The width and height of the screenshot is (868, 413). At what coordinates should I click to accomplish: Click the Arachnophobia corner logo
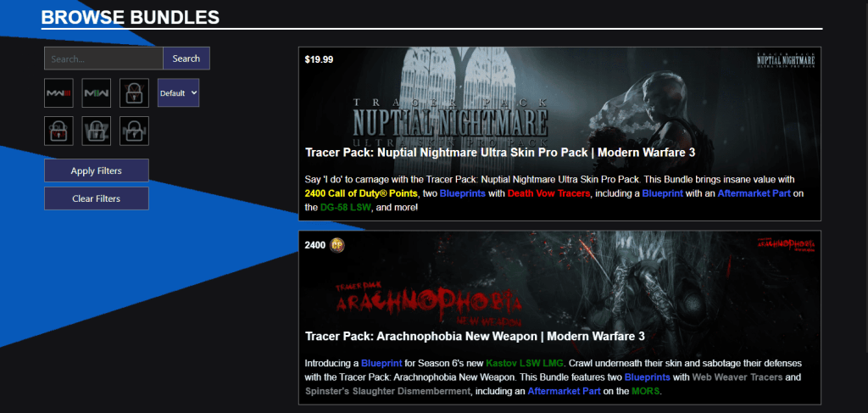(x=786, y=244)
